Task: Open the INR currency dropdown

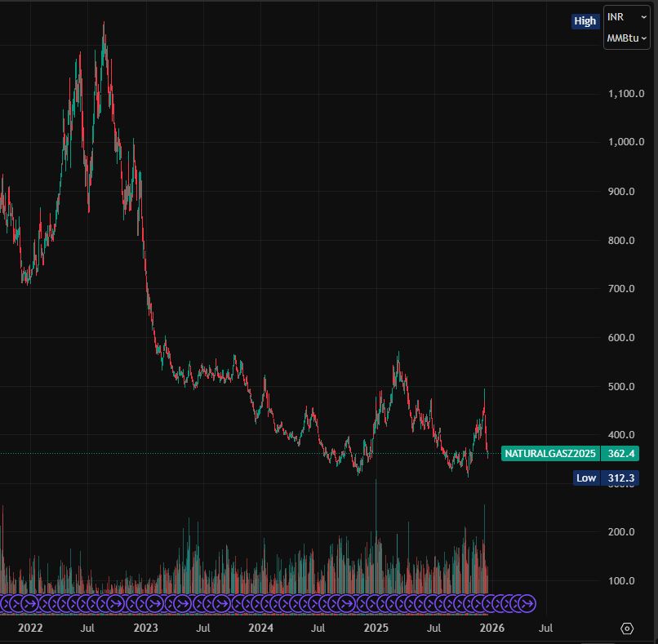Action: coord(626,17)
